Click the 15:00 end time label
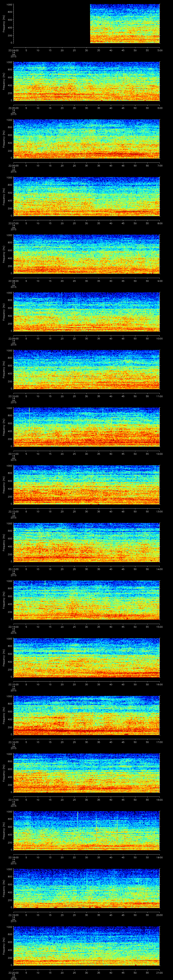173x980 pixels. [160, 627]
